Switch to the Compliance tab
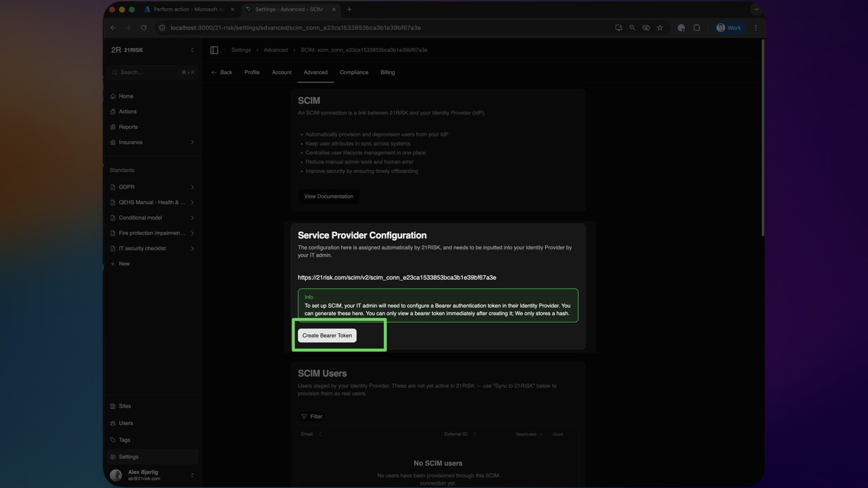Image resolution: width=868 pixels, height=488 pixels. 353,72
